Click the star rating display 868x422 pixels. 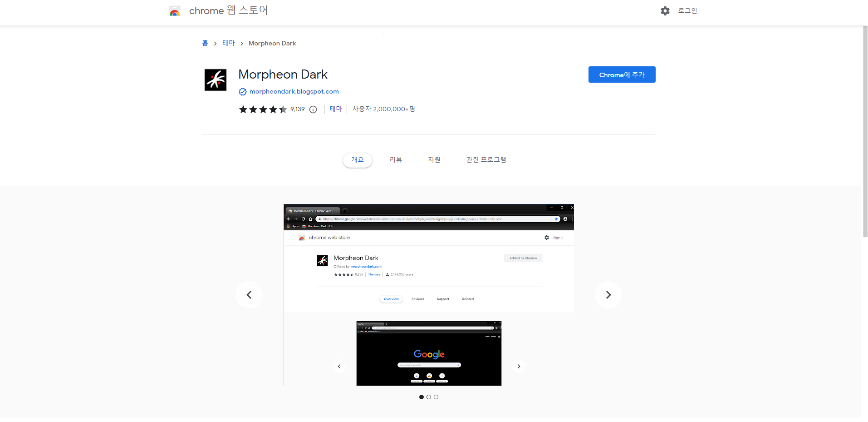click(263, 109)
